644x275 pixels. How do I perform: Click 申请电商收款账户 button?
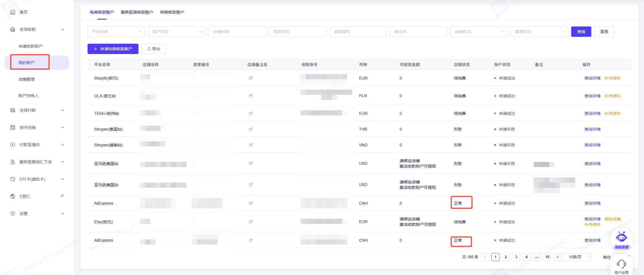[113, 49]
